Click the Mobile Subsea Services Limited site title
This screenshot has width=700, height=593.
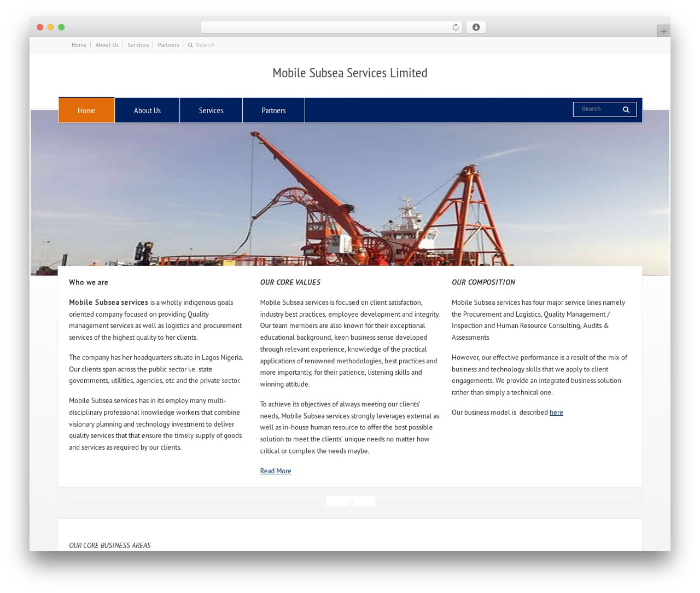coord(350,73)
